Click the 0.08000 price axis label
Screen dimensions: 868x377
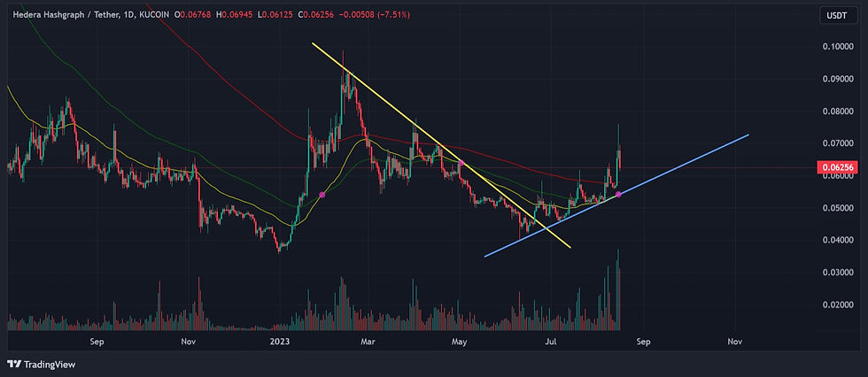836,112
